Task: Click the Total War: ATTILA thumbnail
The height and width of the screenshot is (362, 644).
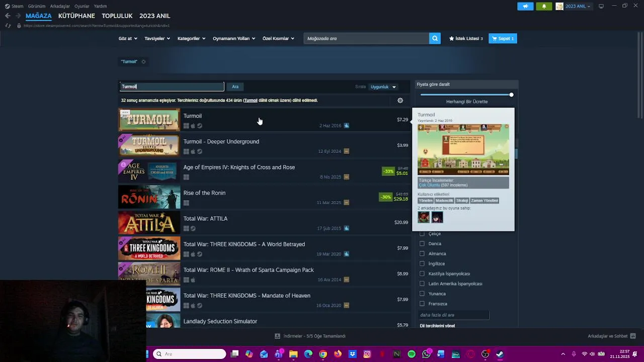Action: point(149,222)
